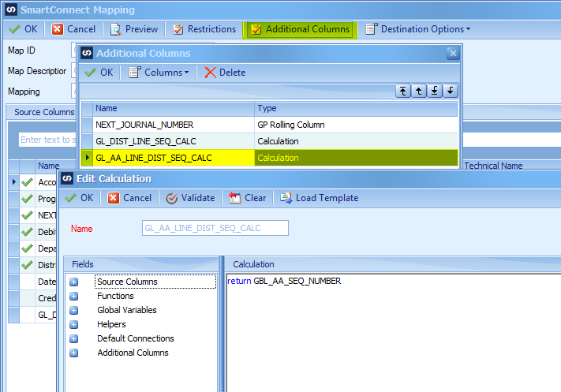
Task: Expand Additional Columns node in Fields tree
Action: click(x=73, y=353)
